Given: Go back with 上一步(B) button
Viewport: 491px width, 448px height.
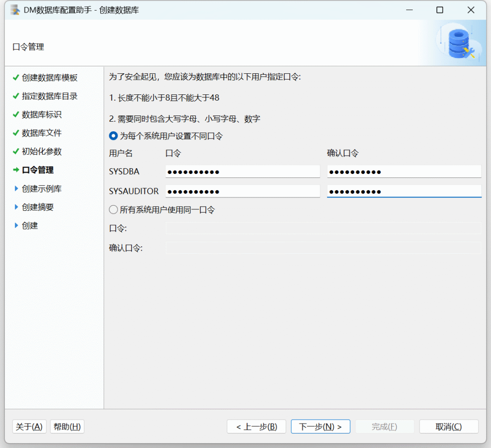Looking at the screenshot, I should 256,426.
